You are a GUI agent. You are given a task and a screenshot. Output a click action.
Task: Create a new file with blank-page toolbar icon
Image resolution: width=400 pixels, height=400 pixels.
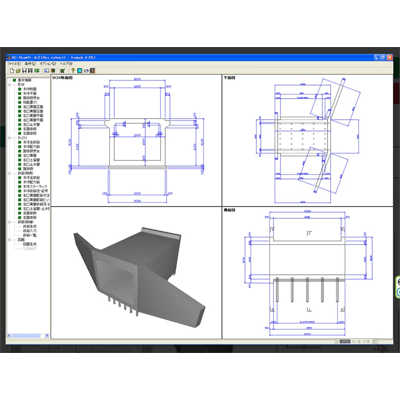point(12,71)
